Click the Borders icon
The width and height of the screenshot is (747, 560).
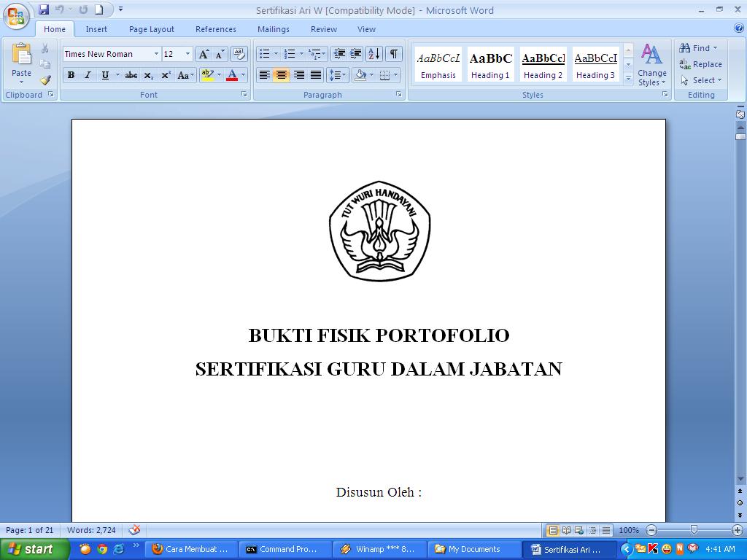[385, 75]
